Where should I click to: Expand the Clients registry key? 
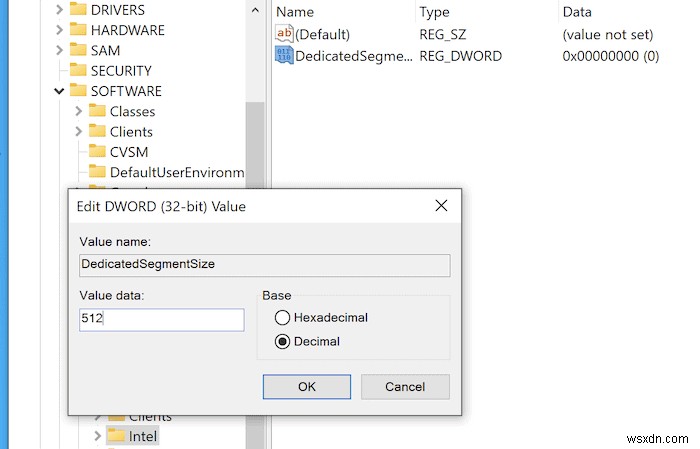(78, 131)
